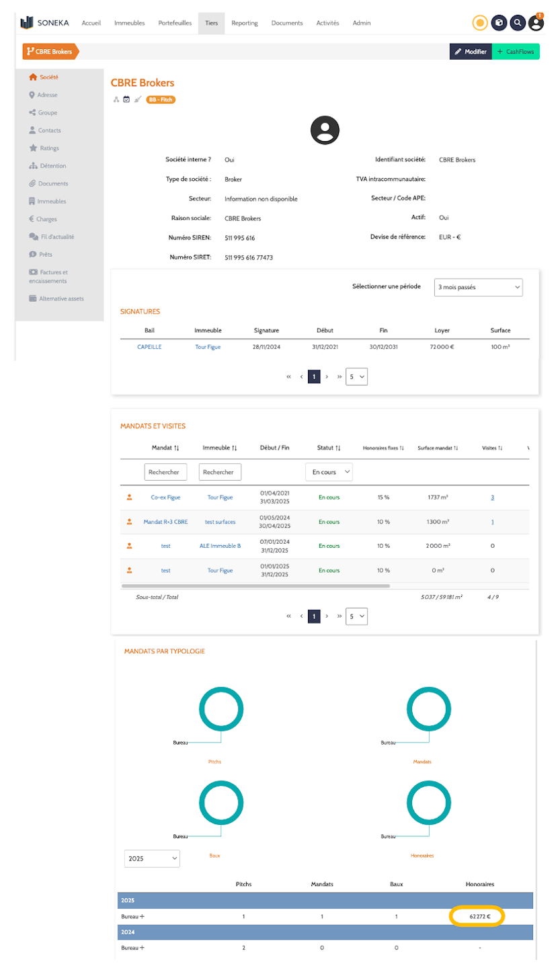Open the search magnifier icon
560x968 pixels.
coord(517,23)
